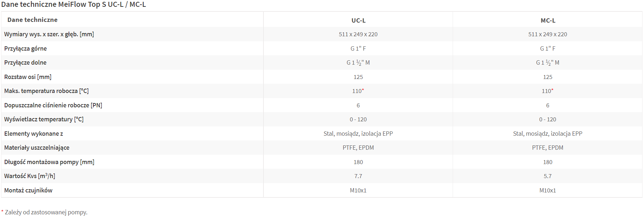644x219 pixels.
Task: Click the 'Dopuszczalne ciśnienie robocze [PN]' label
Action: pyautogui.click(x=53, y=105)
